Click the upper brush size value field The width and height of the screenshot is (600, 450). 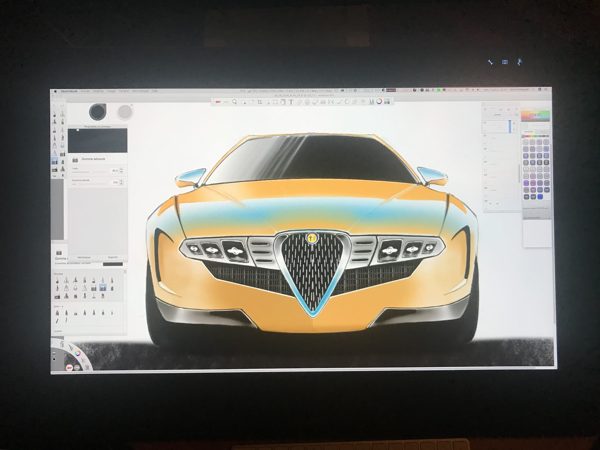click(115, 170)
